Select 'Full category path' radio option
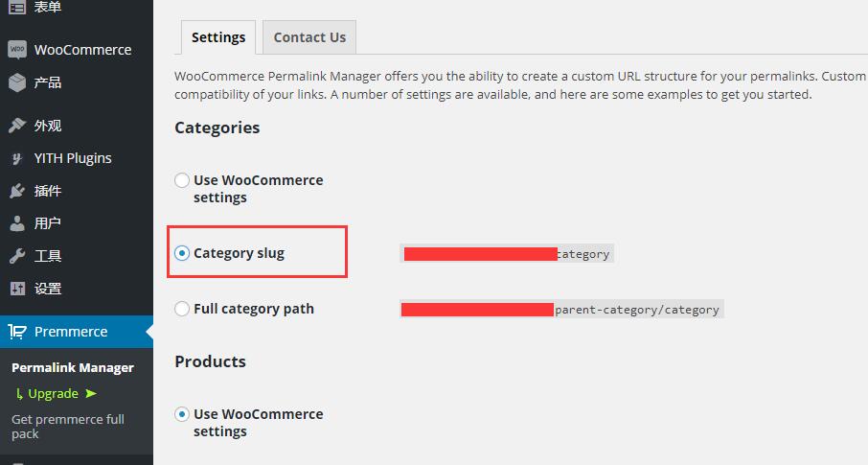 pos(182,309)
